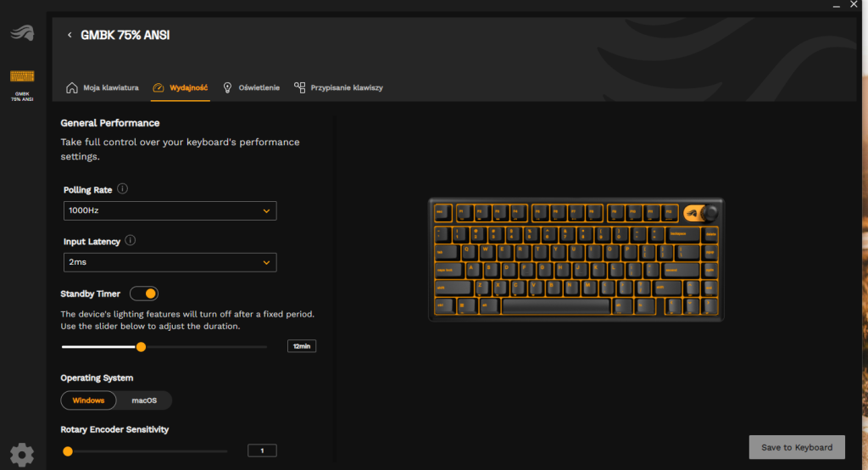This screenshot has height=470, width=868.
Task: Click the Standby Timer slider track end
Action: point(265,347)
